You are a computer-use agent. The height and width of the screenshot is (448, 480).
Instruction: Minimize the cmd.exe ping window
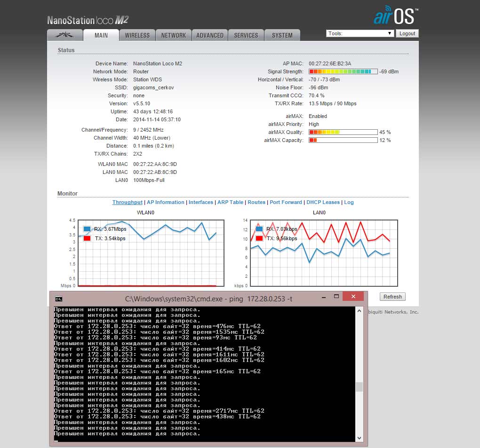pos(324,297)
